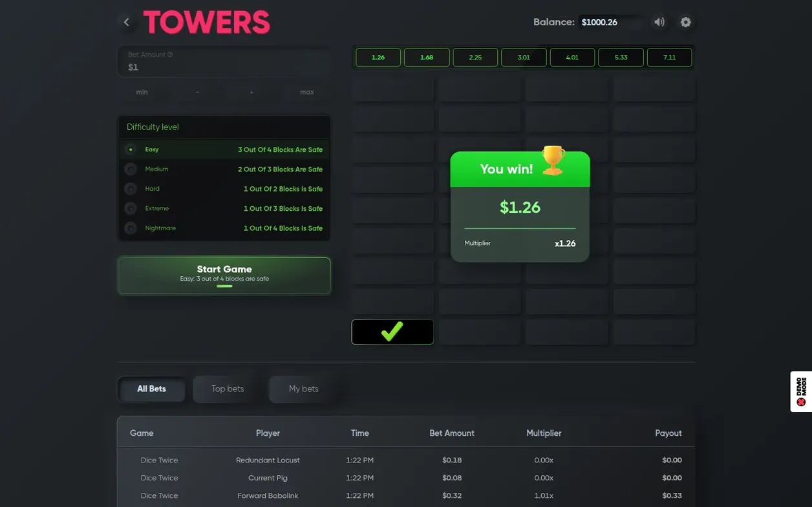Click the $0.18 bet amount cell
The width and height of the screenshot is (812, 507).
(x=452, y=460)
